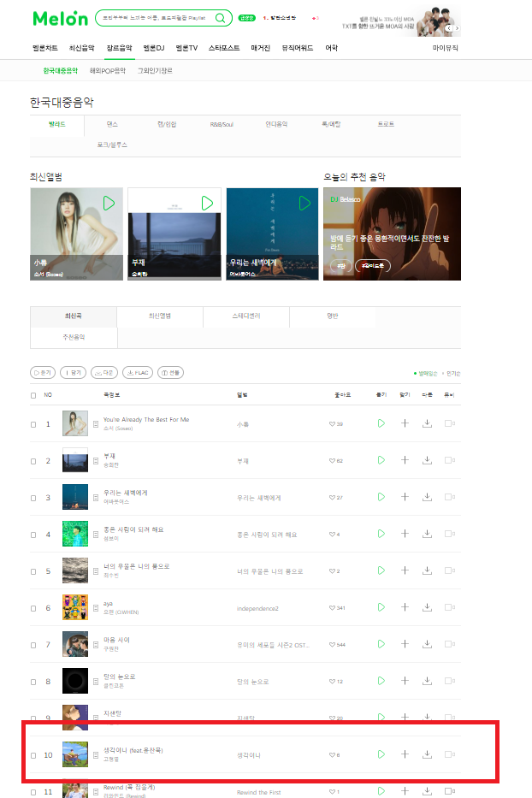Check the checkbox for song number 1
Viewport: 532px width, 798px height.
pos(33,424)
